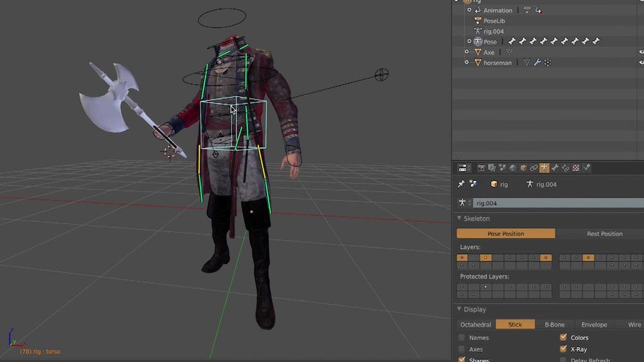Disable the X-Ray checkbox
Viewport: 644px width, 362px height.
[x=563, y=349]
